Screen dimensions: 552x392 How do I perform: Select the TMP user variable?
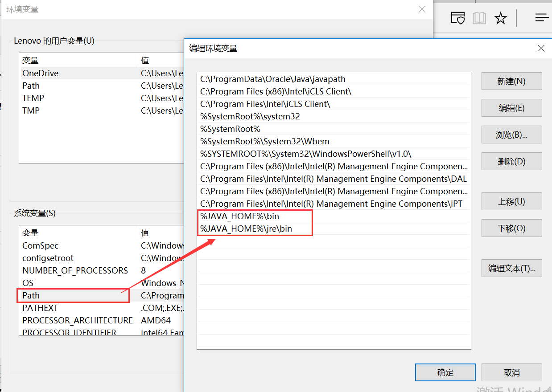102,110
